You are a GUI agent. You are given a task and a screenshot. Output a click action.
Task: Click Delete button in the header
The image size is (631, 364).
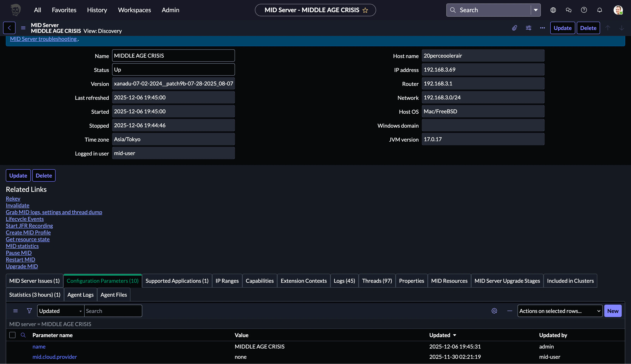pyautogui.click(x=588, y=28)
